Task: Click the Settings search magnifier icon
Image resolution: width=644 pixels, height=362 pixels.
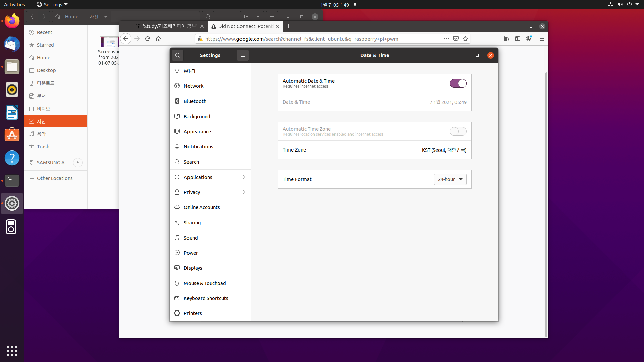Action: click(178, 55)
